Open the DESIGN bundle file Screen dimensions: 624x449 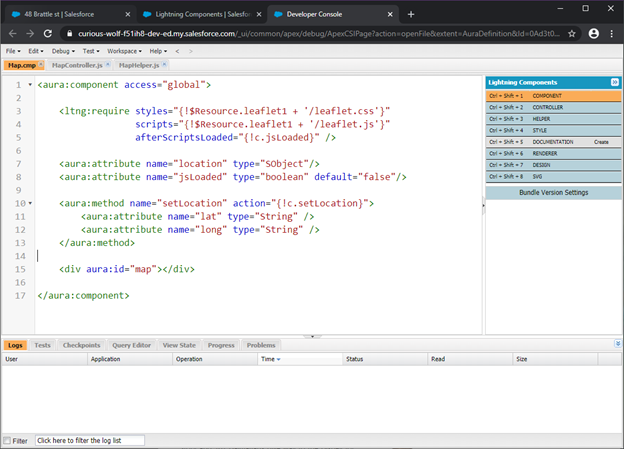553,165
